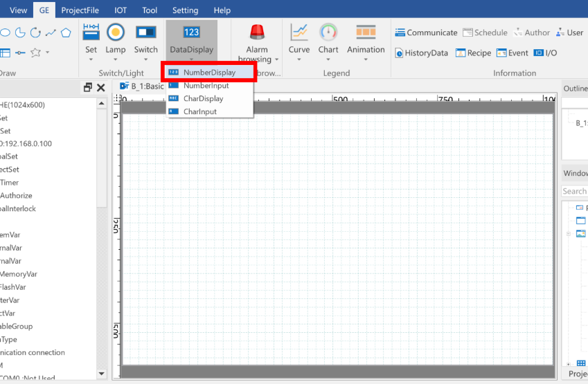Viewport: 588px width, 384px height.
Task: Expand the Switch dropdown arrow
Action: point(146,60)
